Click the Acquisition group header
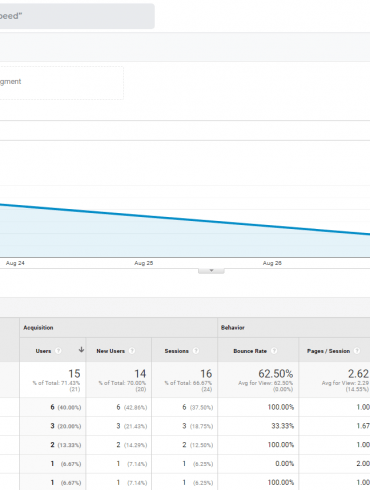 point(38,328)
